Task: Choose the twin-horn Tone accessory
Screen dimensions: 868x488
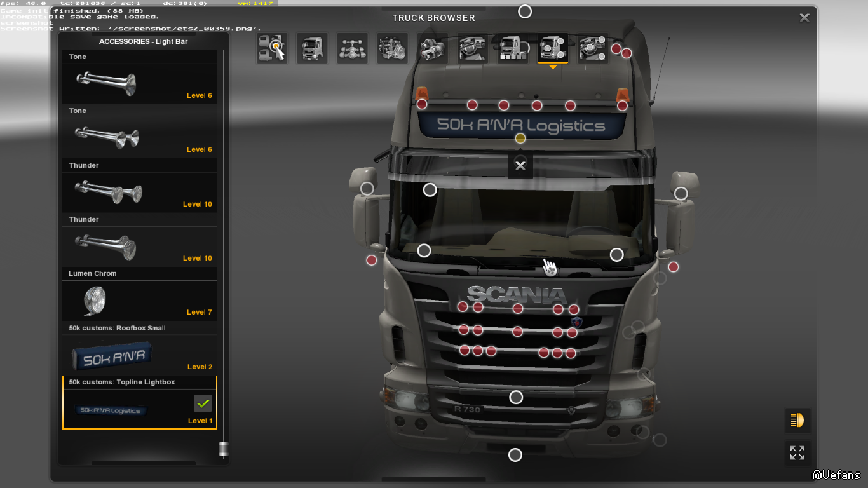Action: (140, 131)
